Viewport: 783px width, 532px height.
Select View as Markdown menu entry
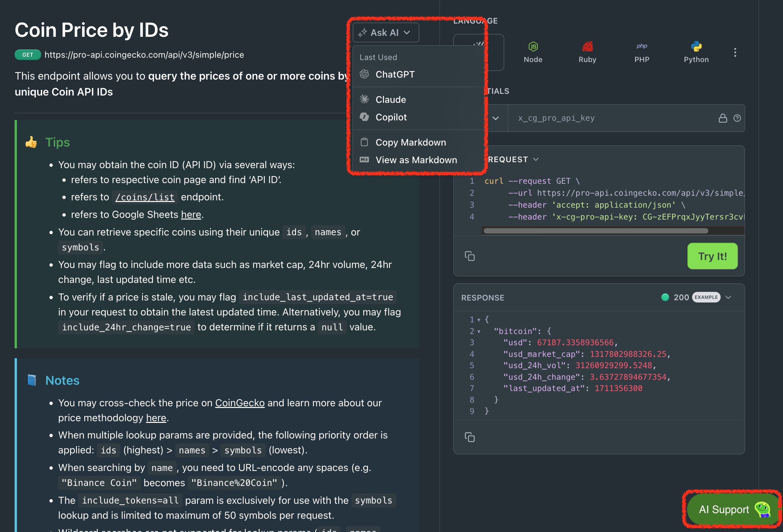point(418,160)
